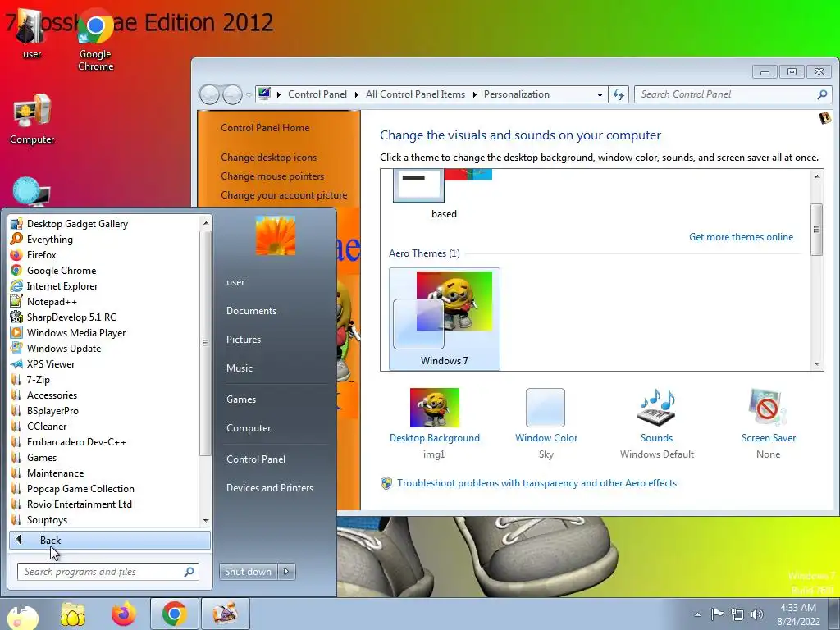The width and height of the screenshot is (840, 630).
Task: Open the user folder from Start menu right pane
Action: point(235,282)
